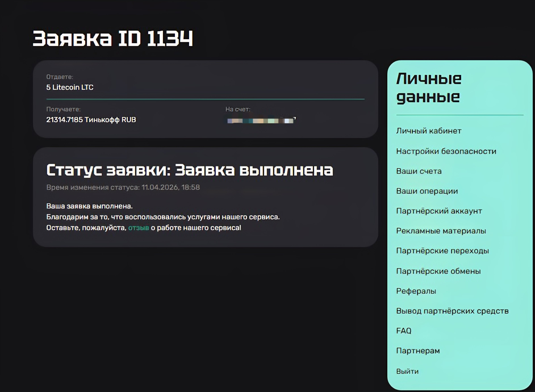Image resolution: width=535 pixels, height=392 pixels.
Task: Select the 21314.7185 Тинькофф RUB amount
Action: 91,120
